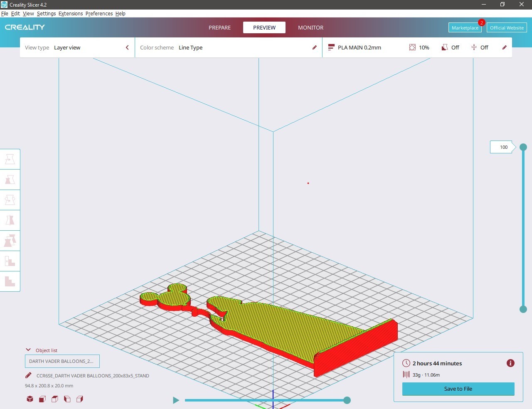Select the Move tool
This screenshot has width=532, height=409.
tap(10, 159)
